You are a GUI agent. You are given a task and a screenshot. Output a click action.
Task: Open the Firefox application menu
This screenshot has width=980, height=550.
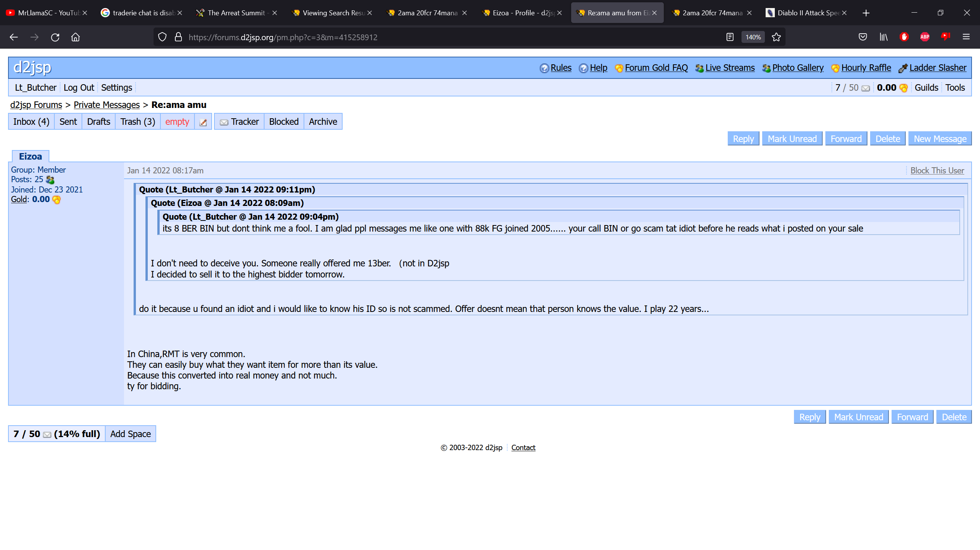point(966,37)
